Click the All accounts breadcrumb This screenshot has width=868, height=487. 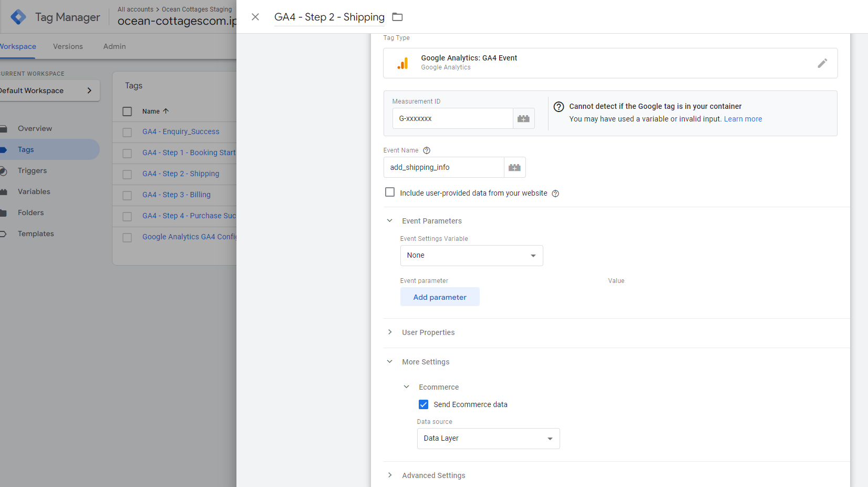click(x=135, y=9)
